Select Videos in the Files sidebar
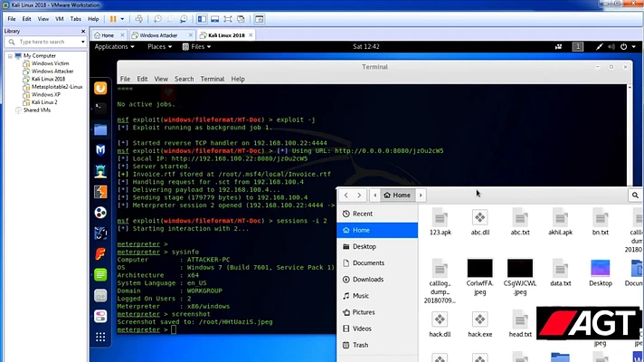This screenshot has height=362, width=644. pyautogui.click(x=377, y=329)
